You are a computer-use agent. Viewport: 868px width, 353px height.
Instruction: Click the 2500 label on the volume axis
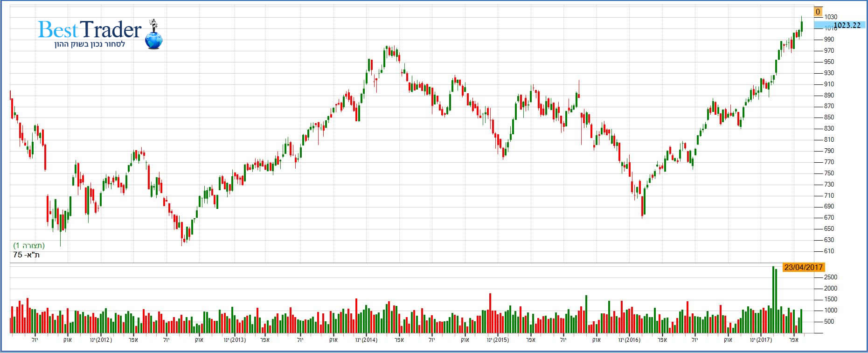[x=830, y=277]
